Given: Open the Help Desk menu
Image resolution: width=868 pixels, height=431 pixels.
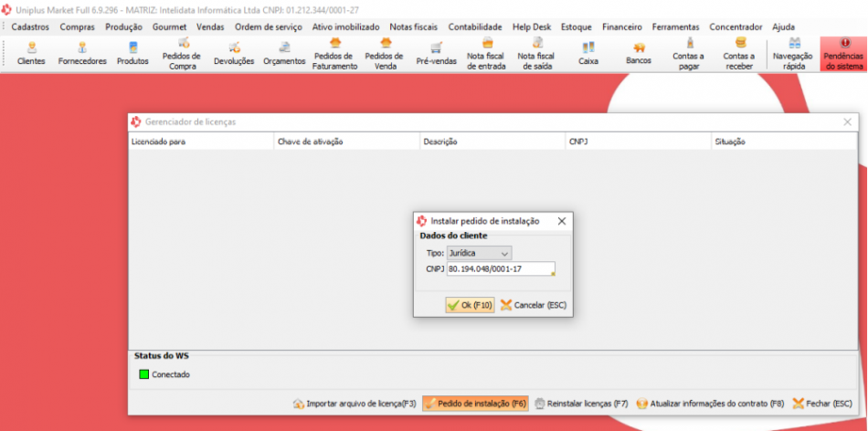Looking at the screenshot, I should pos(532,26).
